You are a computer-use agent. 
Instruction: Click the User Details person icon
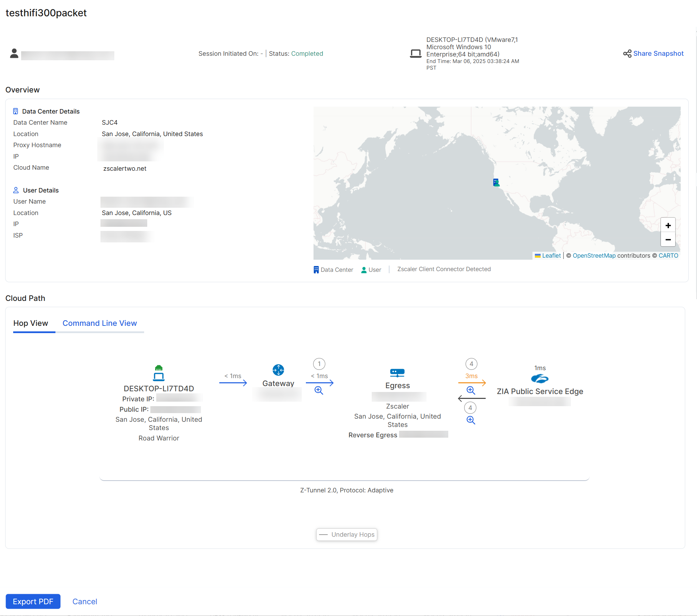click(x=15, y=190)
